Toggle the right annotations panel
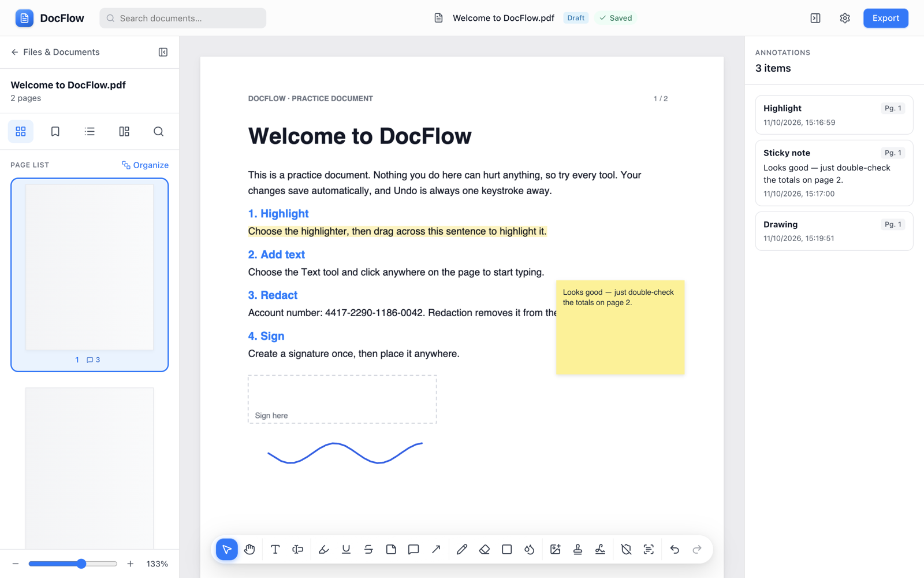This screenshot has height=578, width=924. click(x=815, y=18)
